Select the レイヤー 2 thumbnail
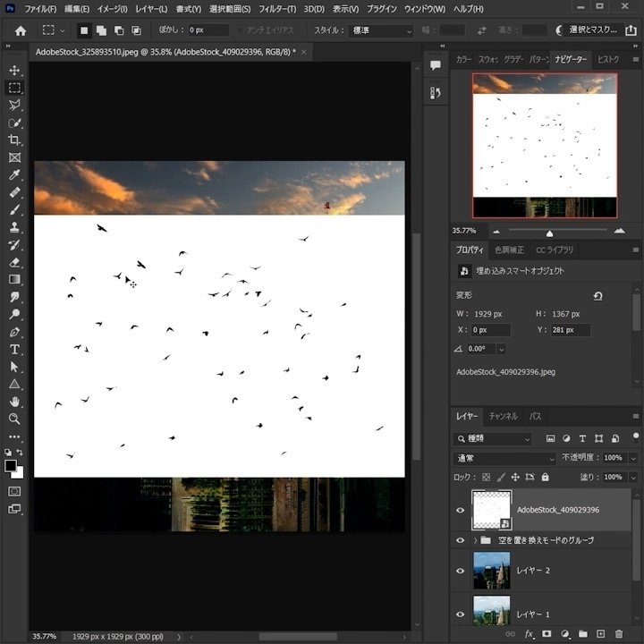 [x=492, y=571]
